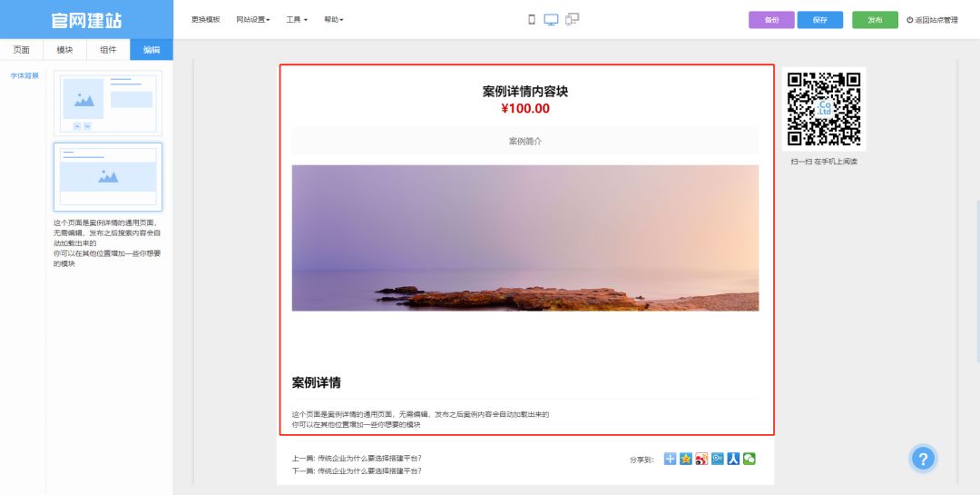This screenshot has width=980, height=495.
Task: Select the first layout thumbnail with side image
Action: tap(108, 103)
